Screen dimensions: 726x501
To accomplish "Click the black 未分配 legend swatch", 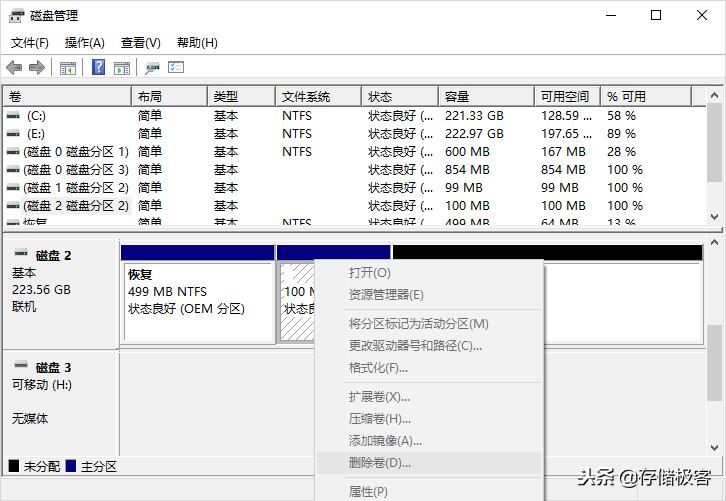I will coord(14,466).
